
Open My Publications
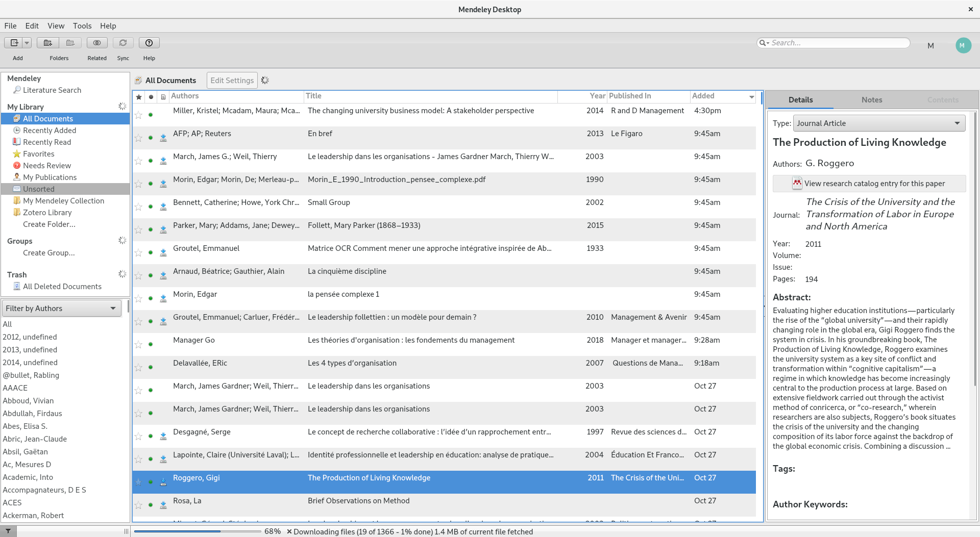point(50,177)
